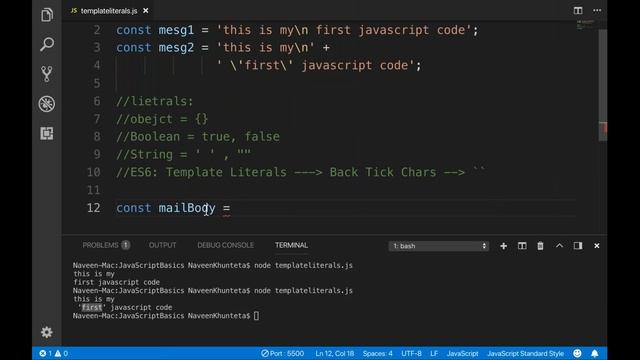The image size is (640, 360).
Task: Click Ln 12, Col 18 cursor position
Action: coord(334,353)
